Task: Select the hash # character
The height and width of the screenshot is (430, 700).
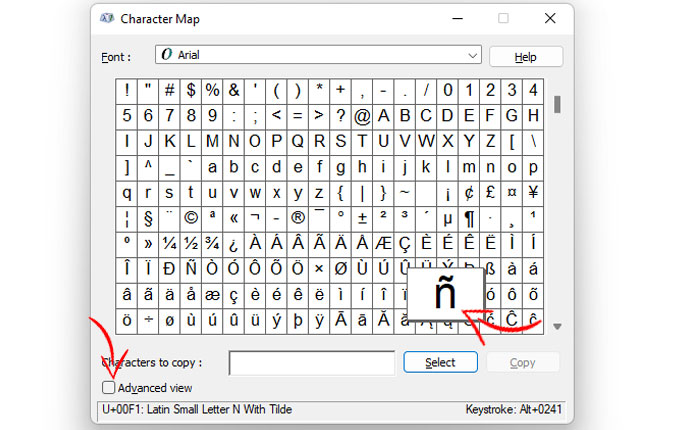Action: 169,91
